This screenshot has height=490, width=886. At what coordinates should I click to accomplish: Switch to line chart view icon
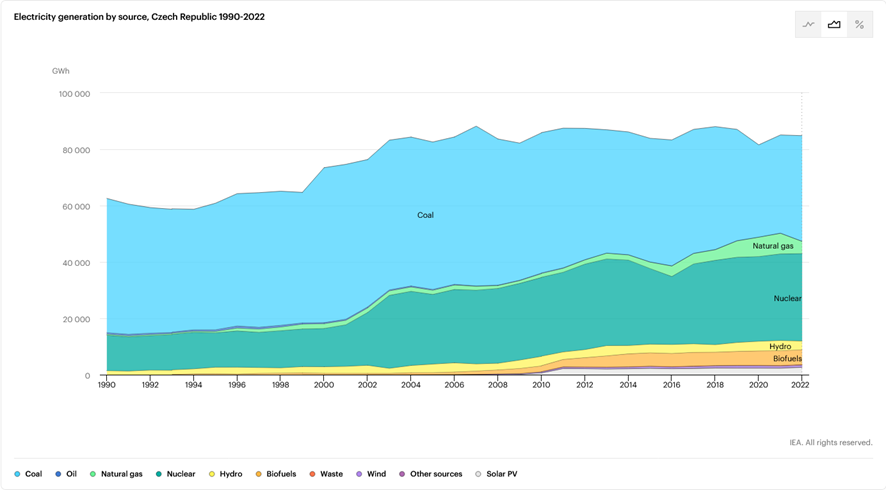(808, 25)
